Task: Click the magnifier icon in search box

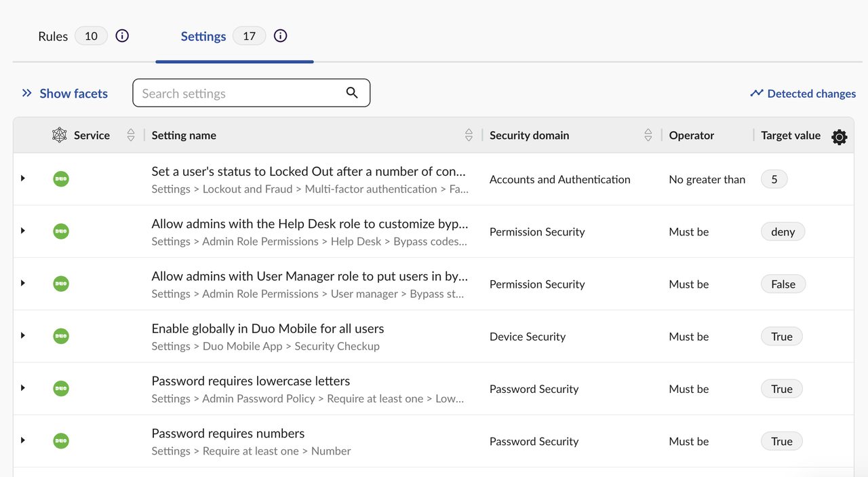Action: click(x=352, y=93)
